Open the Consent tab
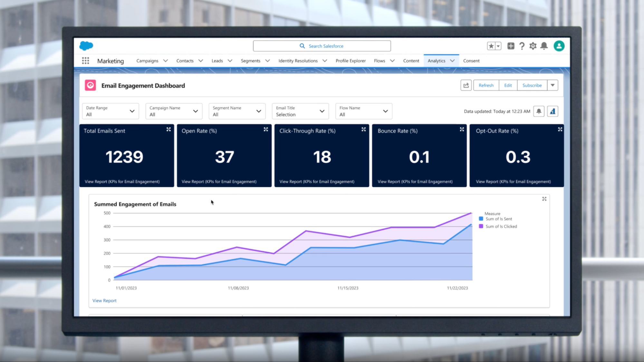The height and width of the screenshot is (362, 644). (x=471, y=60)
